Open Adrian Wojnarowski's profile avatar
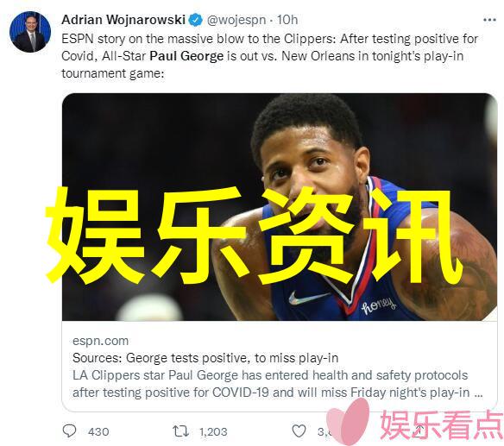The image size is (504, 446). 30,32
